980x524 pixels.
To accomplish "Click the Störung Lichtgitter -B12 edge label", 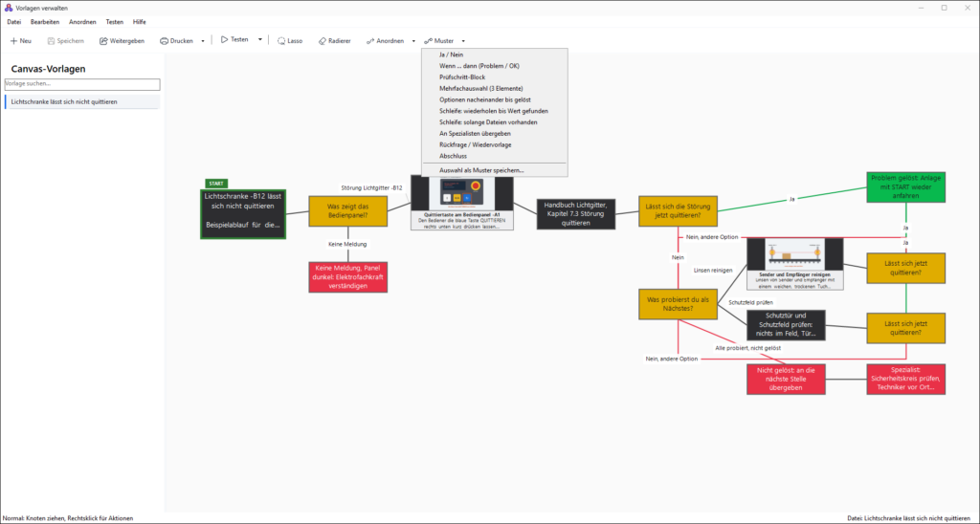I will pyautogui.click(x=371, y=187).
